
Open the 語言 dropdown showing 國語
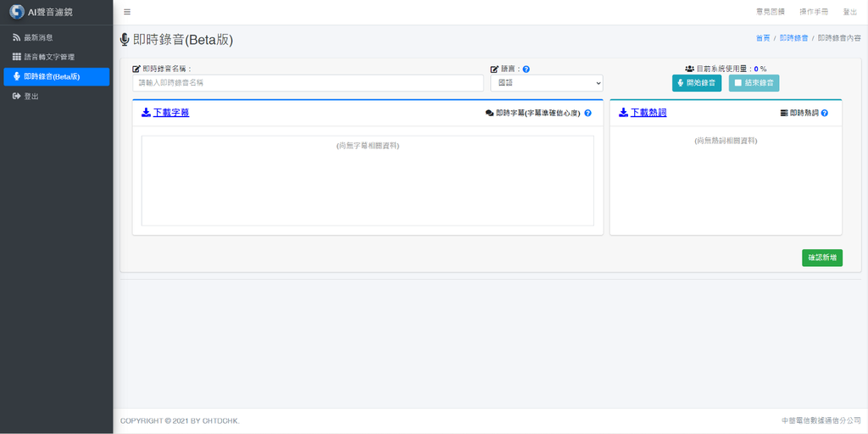tap(547, 83)
